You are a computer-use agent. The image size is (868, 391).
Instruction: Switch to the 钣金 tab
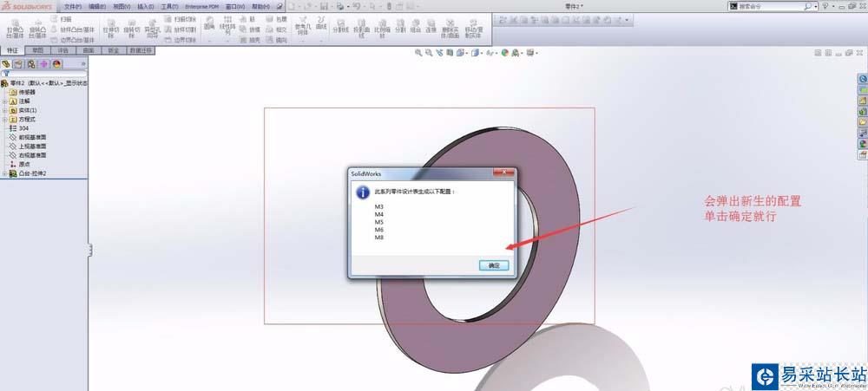[114, 50]
